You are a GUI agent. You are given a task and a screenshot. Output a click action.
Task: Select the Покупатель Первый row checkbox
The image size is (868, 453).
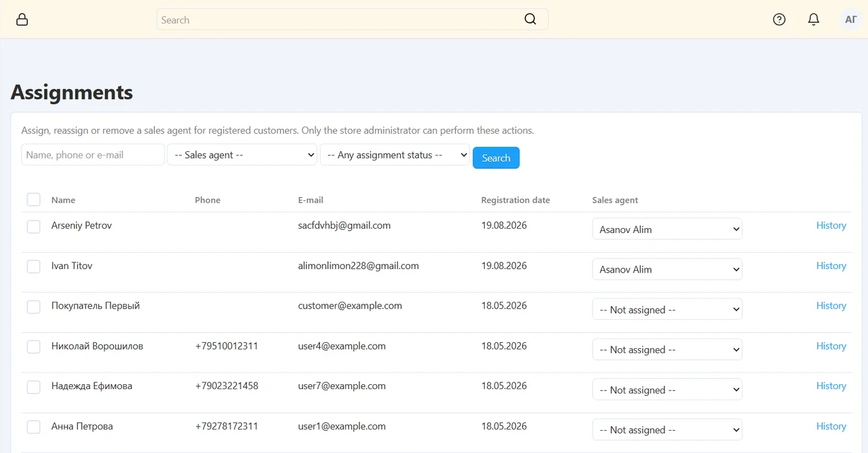pyautogui.click(x=33, y=307)
